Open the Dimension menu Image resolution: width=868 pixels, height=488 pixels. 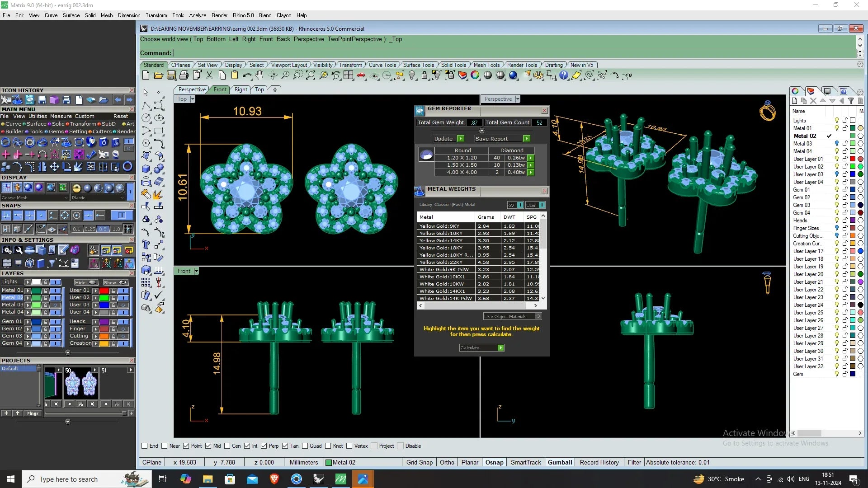click(x=129, y=15)
